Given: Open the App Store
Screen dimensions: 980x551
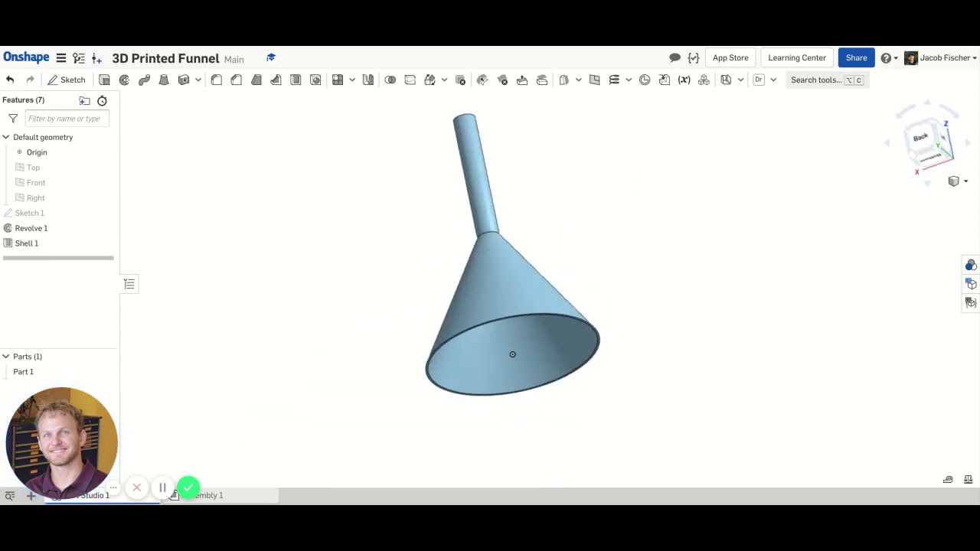Looking at the screenshot, I should tap(730, 57).
